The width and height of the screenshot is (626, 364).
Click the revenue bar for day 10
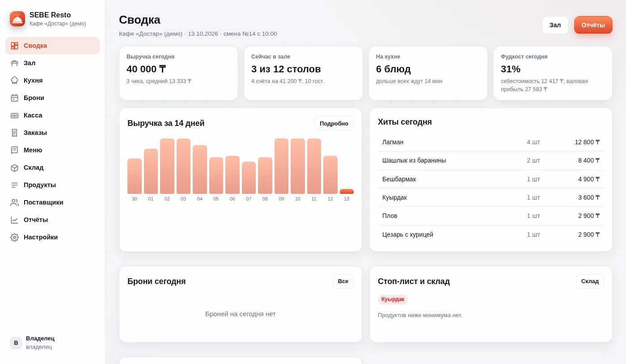click(298, 166)
